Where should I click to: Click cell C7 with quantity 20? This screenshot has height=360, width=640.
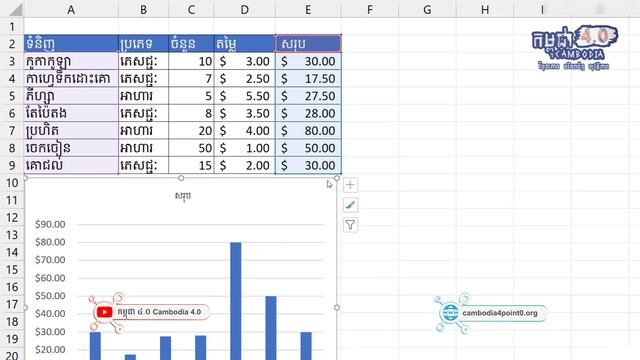pyautogui.click(x=191, y=131)
